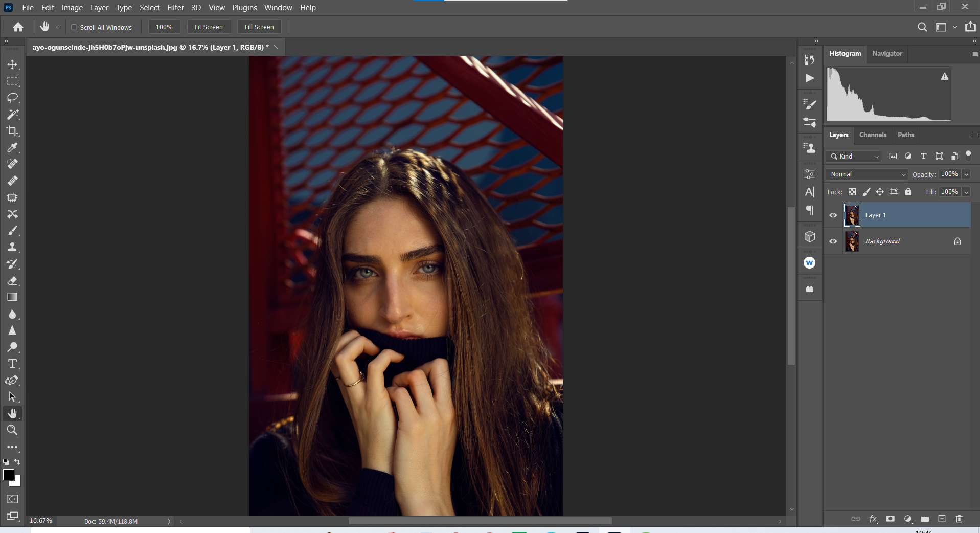Open the Opacity dropdown arrow

(x=966, y=174)
